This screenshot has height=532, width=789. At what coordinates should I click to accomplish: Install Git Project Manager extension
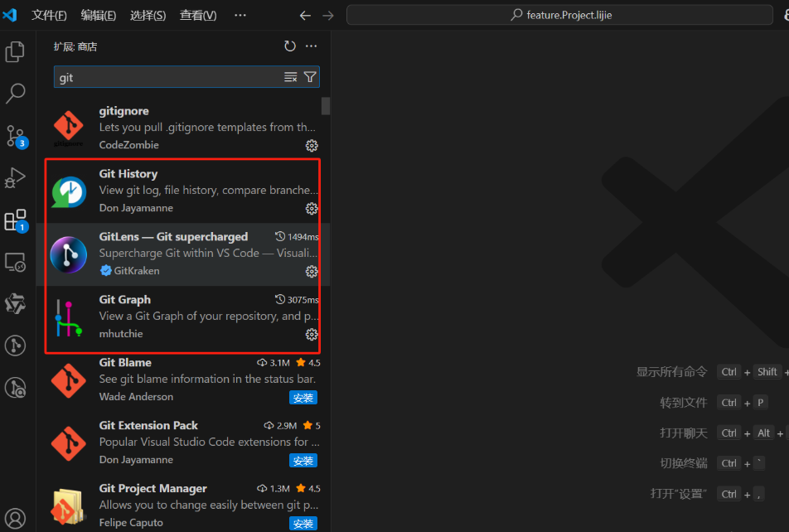point(303,524)
